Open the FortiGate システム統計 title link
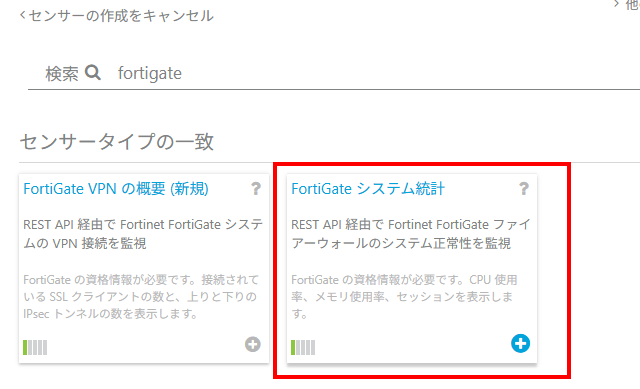This screenshot has width=640, height=389. coord(368,189)
